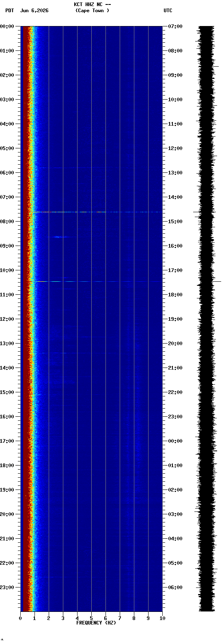The width and height of the screenshot is (224, 644).
Task: Click the PDT time label 14:00
Action: [x=7, y=368]
